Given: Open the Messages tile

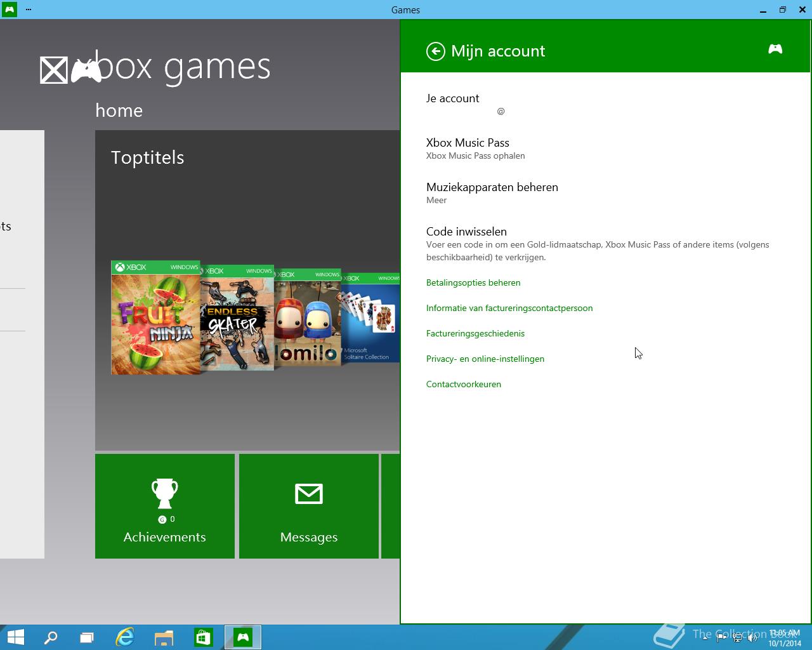Looking at the screenshot, I should click(309, 506).
